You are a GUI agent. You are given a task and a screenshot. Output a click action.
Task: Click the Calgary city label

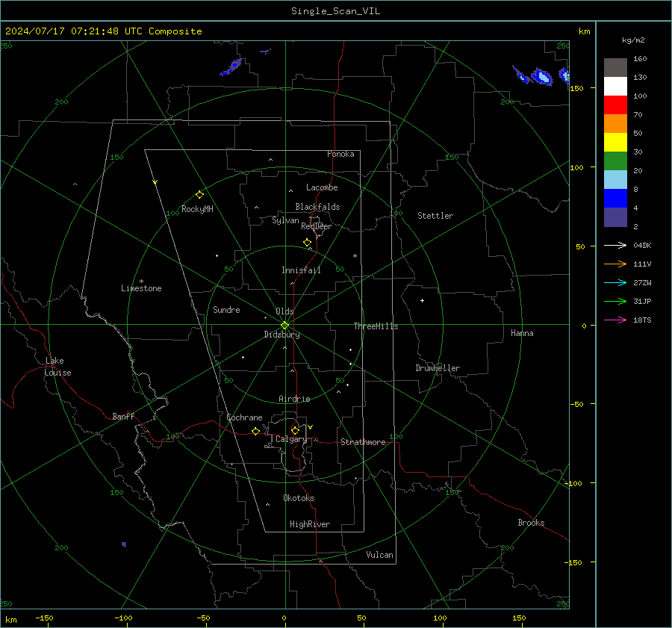[291, 439]
